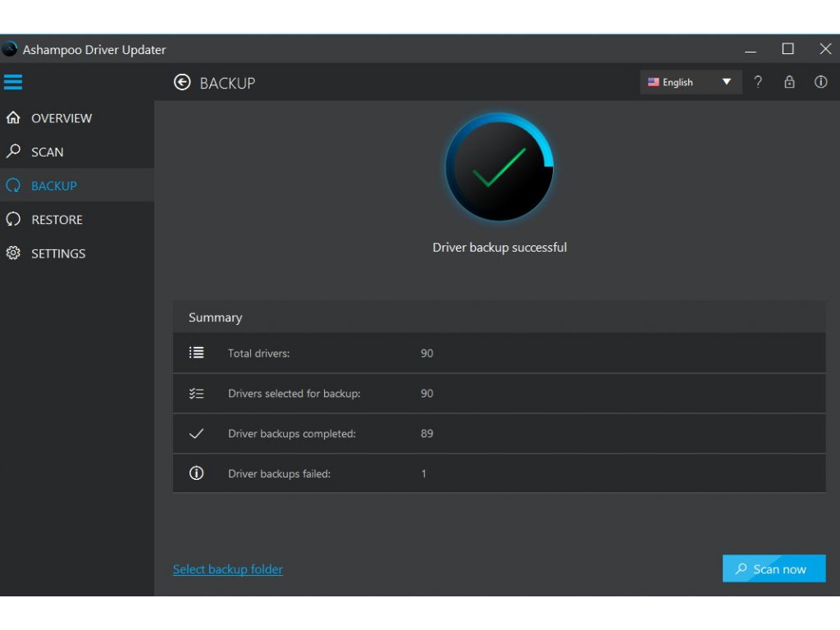Select the Backup section
Screen dimensions: 840x630
(x=77, y=185)
